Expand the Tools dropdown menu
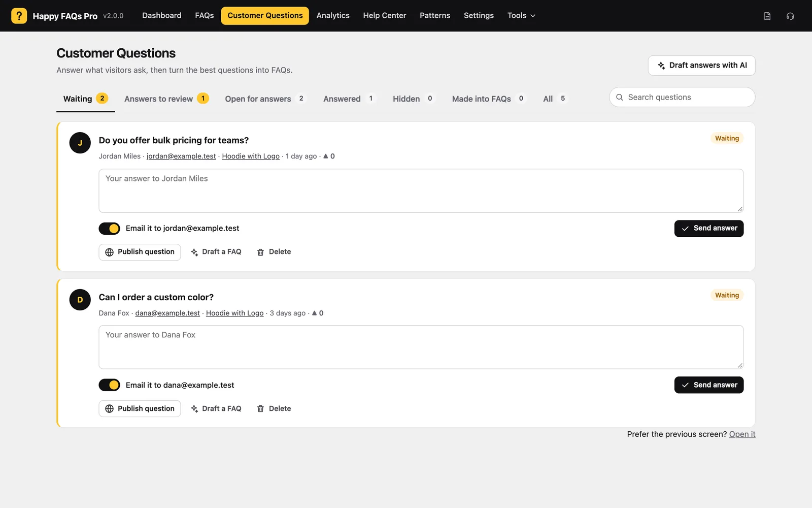 point(521,16)
